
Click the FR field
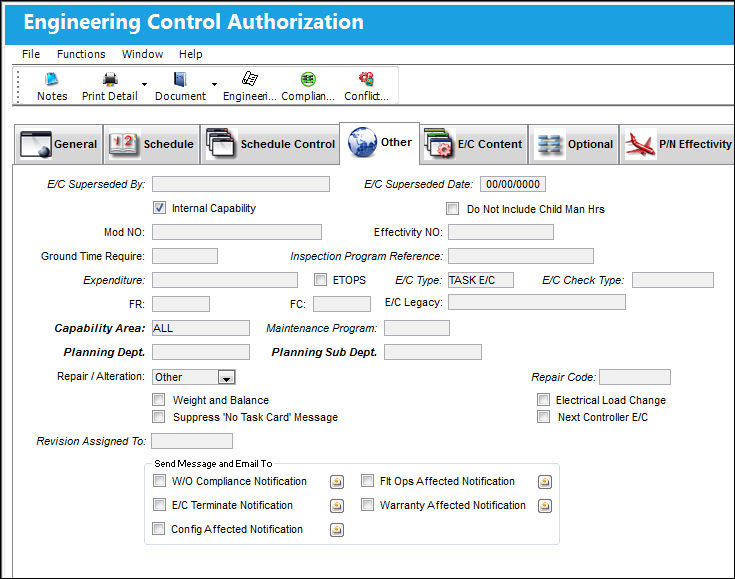coord(181,304)
